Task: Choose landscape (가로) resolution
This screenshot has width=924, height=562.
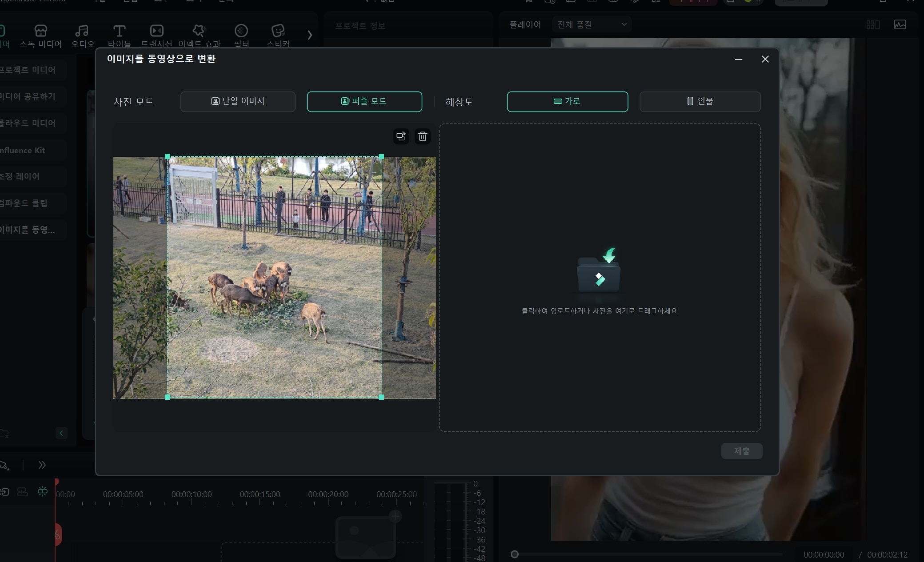Action: 567,101
